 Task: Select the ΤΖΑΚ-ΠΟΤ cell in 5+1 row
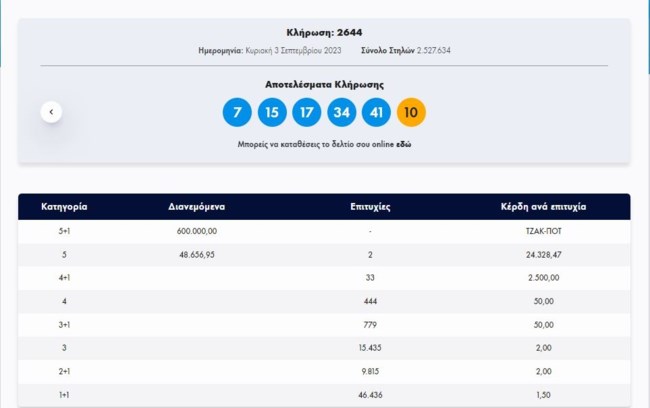click(543, 231)
